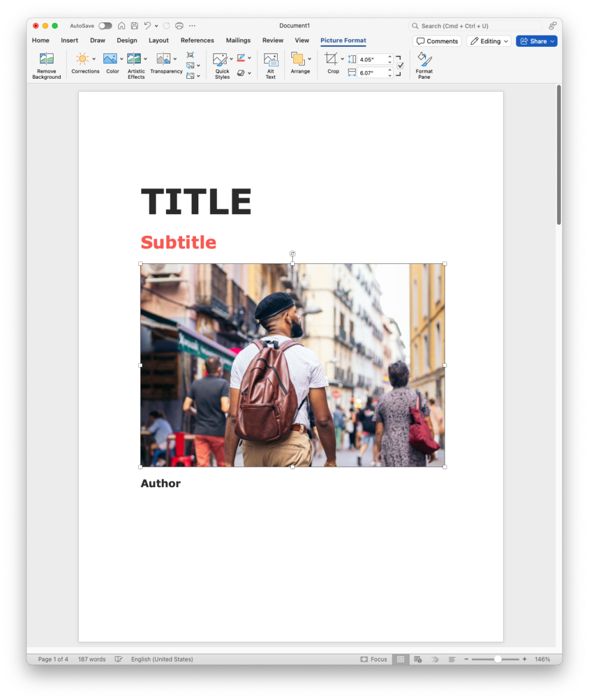This screenshot has height=700, width=589.
Task: Adjust the zoom slider in status bar
Action: [498, 659]
